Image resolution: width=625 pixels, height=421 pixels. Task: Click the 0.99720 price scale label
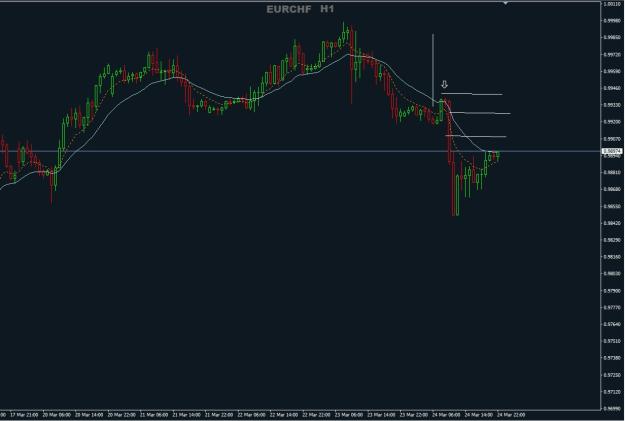pos(613,54)
